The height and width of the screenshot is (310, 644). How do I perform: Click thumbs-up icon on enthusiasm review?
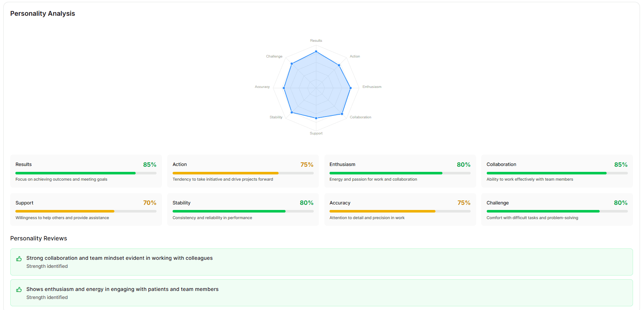[x=19, y=290]
